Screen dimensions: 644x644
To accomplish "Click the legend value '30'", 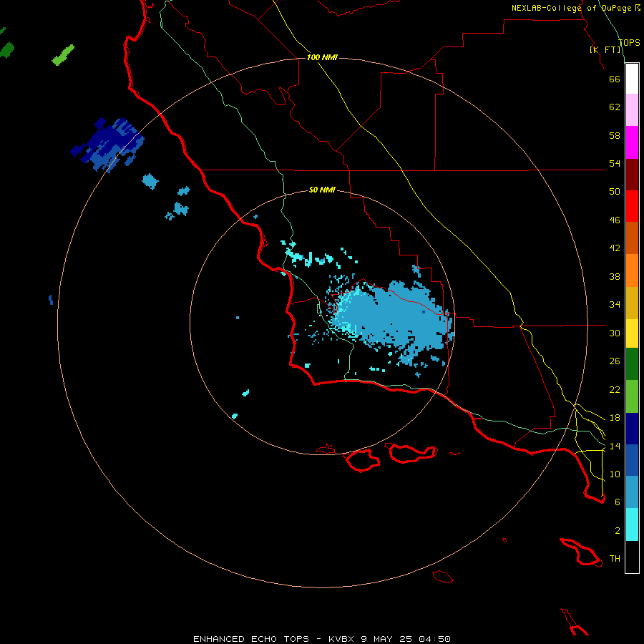I will [615, 333].
